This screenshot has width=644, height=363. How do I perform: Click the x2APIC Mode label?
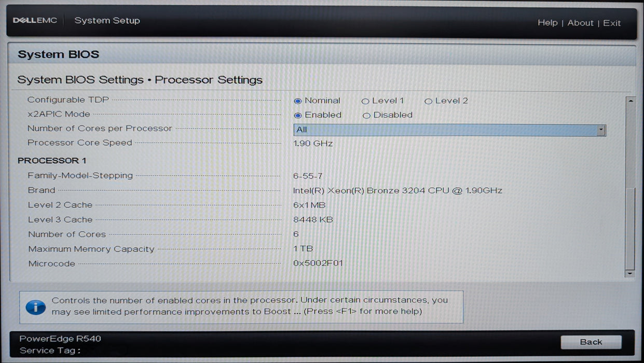point(59,114)
